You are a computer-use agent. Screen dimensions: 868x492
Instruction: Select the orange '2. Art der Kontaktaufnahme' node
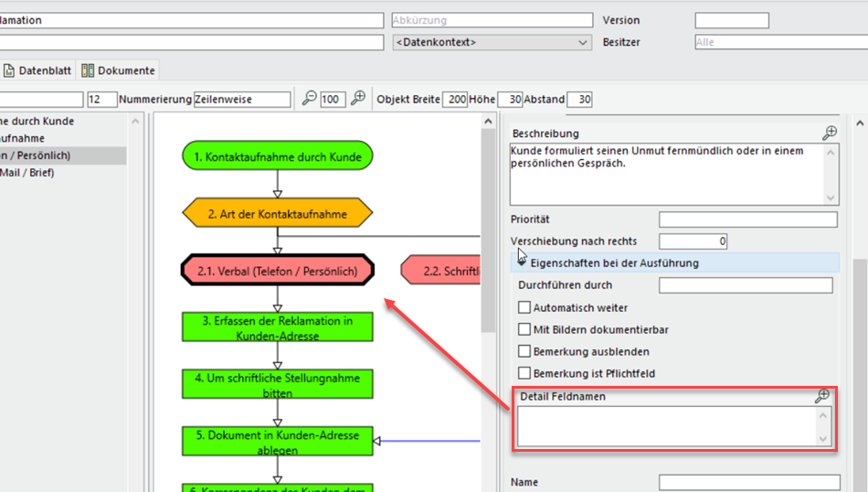click(278, 214)
